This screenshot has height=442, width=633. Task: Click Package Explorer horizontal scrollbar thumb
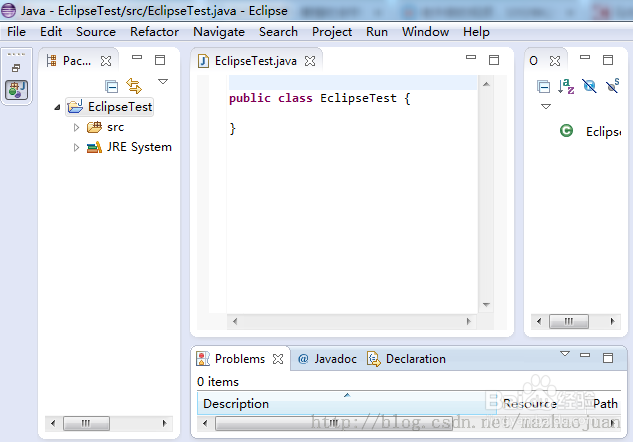tap(86, 423)
